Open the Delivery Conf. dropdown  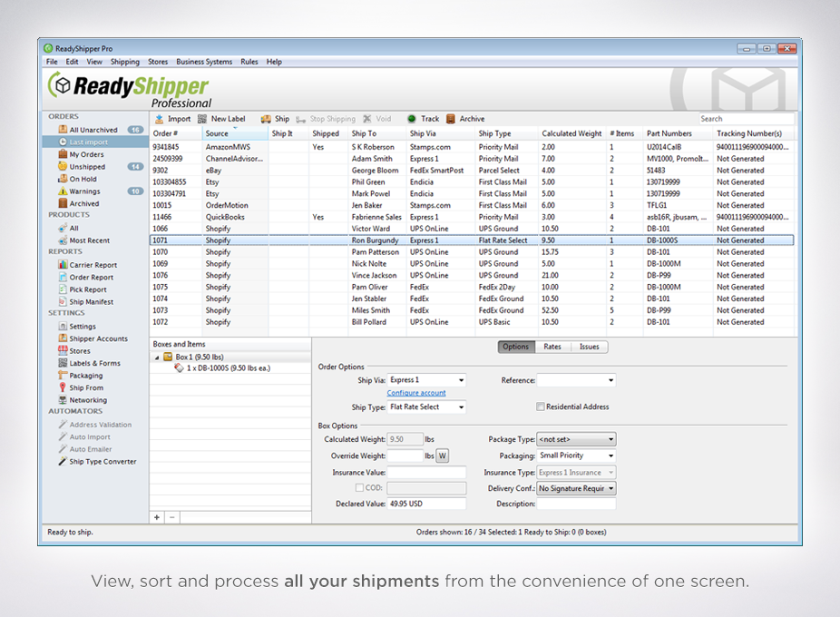(x=576, y=489)
